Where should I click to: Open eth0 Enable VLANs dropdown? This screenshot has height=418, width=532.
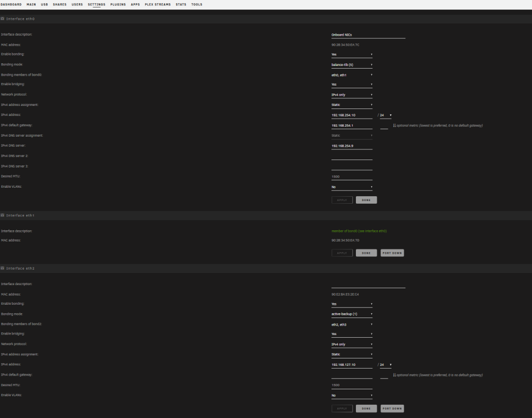coord(352,187)
